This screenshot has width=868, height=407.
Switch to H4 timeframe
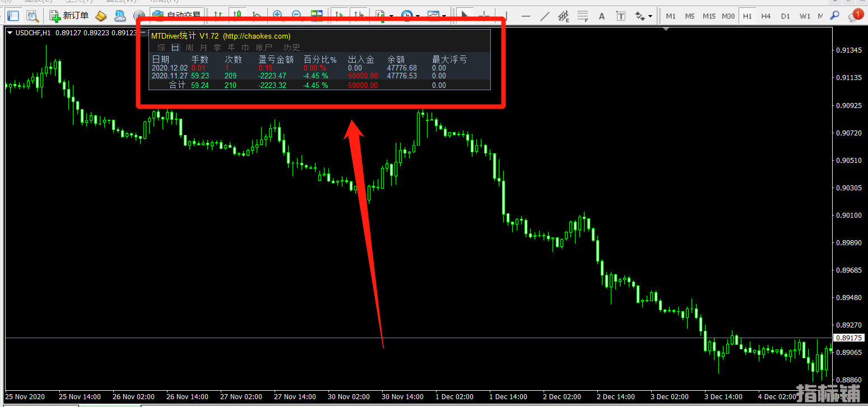pyautogui.click(x=766, y=16)
